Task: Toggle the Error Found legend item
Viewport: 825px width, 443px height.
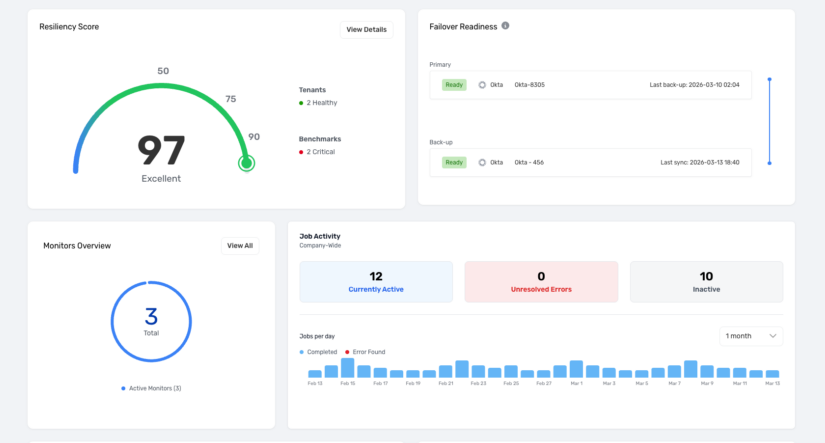Action: pos(364,352)
